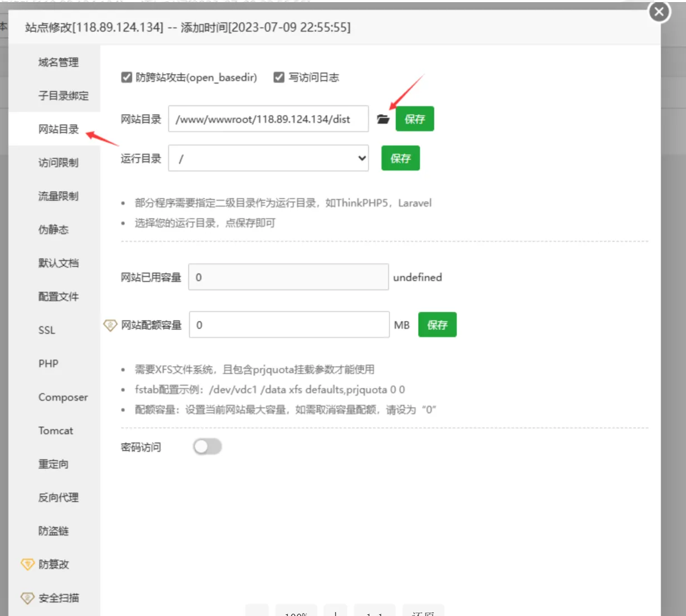
Task: Open 伪静态 tab
Action: (55, 229)
